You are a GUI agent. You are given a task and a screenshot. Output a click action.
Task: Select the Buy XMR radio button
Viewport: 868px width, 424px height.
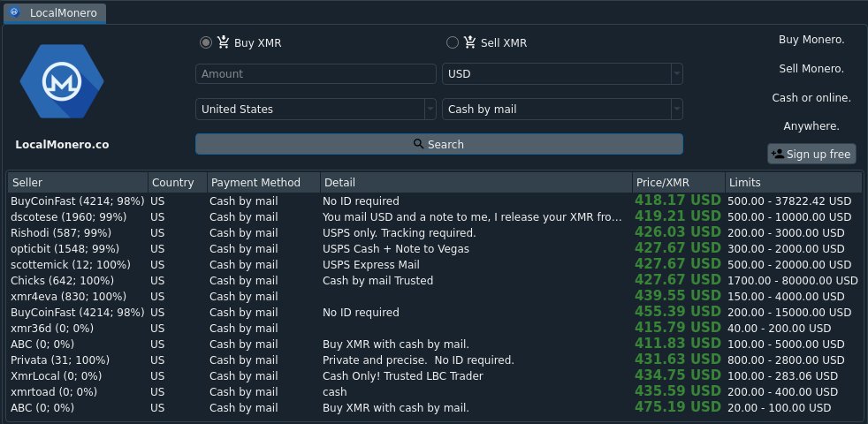point(206,42)
